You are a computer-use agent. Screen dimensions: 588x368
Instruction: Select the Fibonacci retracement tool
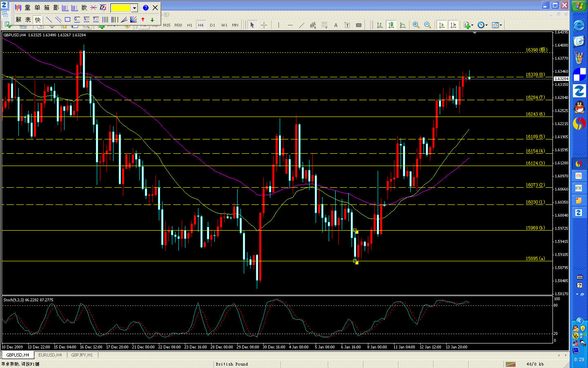coord(324,25)
